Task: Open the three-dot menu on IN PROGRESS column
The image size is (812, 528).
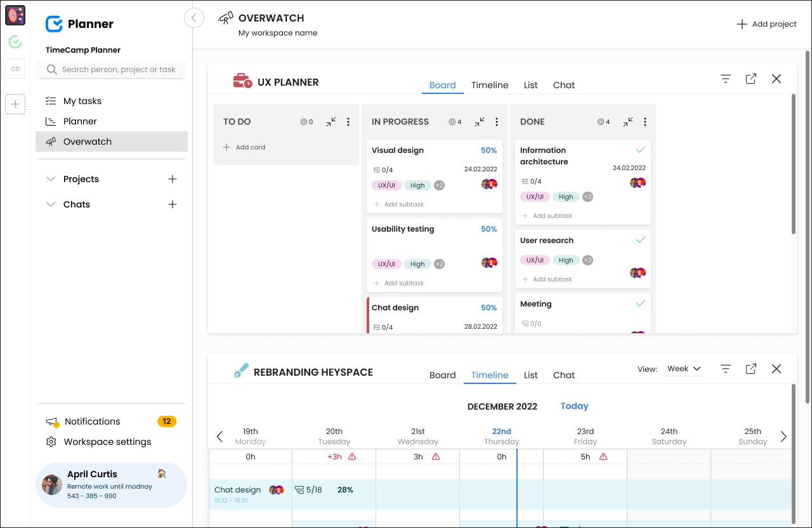Action: click(x=496, y=121)
